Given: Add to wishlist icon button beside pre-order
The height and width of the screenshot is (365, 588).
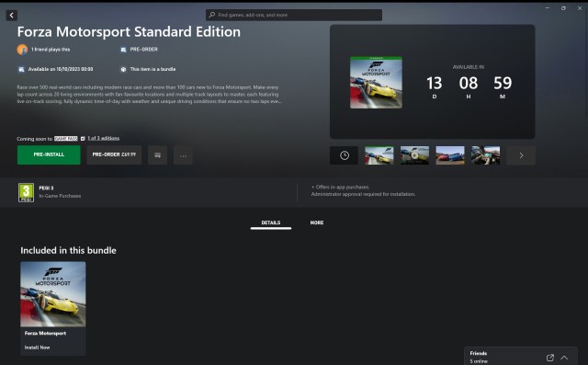Looking at the screenshot, I should [x=157, y=155].
